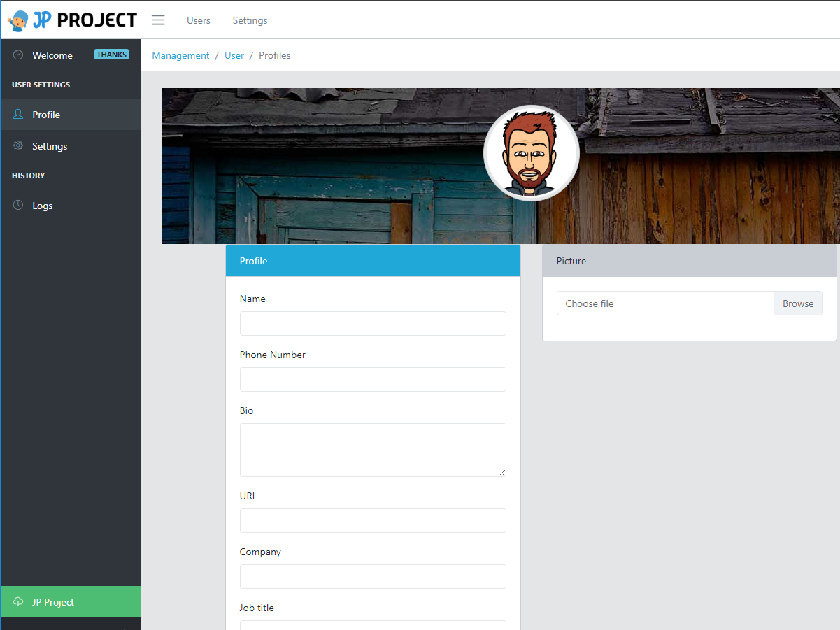Select the Profile icon in the sidebar
The width and height of the screenshot is (840, 630).
[x=18, y=114]
